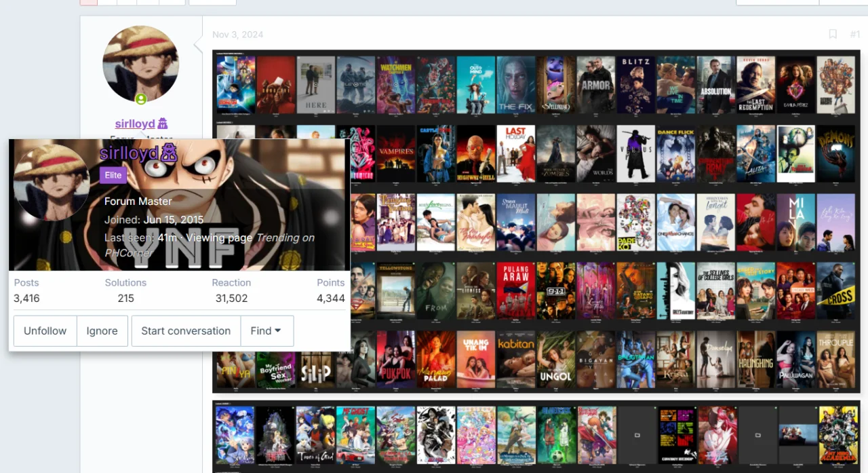Open the Yellowstone poster
868x473 pixels.
396,291
